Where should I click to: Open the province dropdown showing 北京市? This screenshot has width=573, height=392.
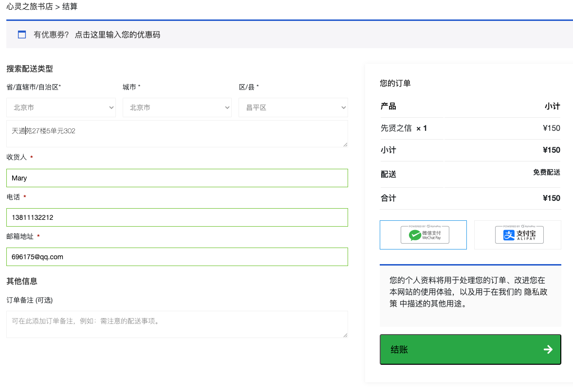tap(61, 107)
